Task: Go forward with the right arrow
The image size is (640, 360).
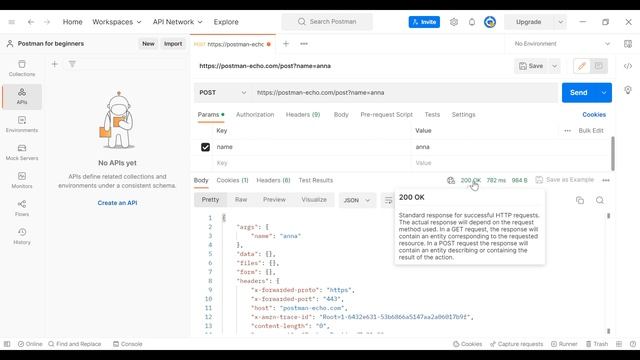Action: 47,22
